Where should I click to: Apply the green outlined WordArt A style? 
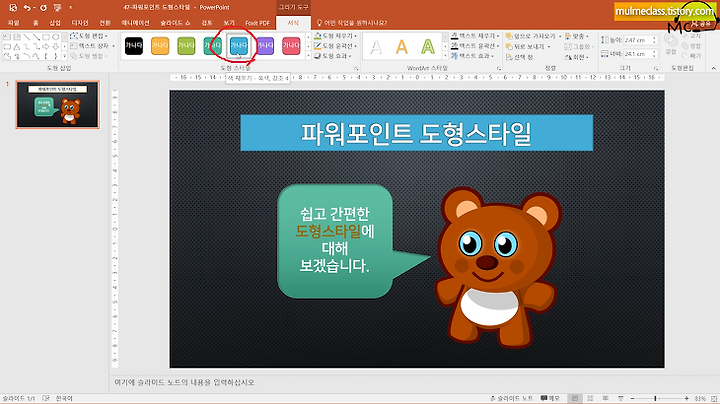[x=428, y=46]
